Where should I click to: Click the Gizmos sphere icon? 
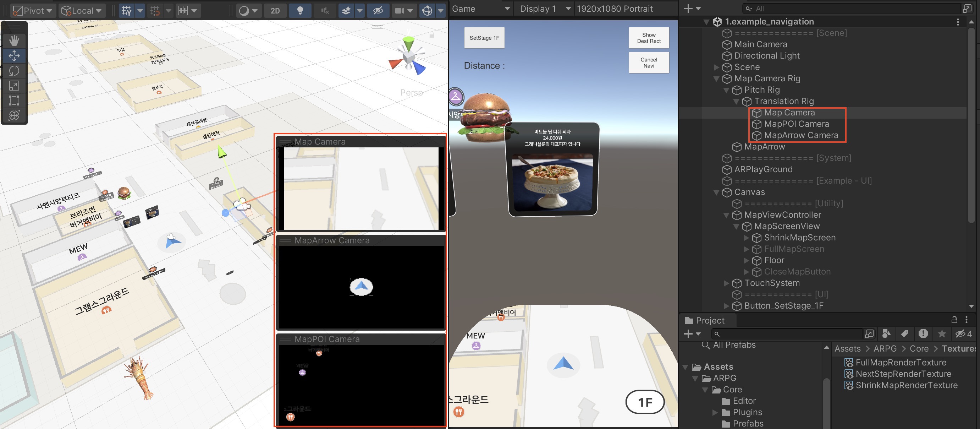tap(427, 11)
